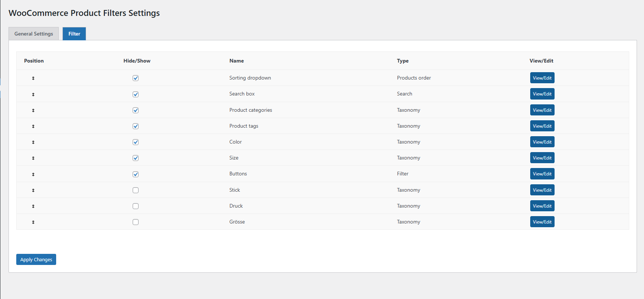Click the Grösse name text
Viewport: 644px width, 299px height.
(237, 222)
